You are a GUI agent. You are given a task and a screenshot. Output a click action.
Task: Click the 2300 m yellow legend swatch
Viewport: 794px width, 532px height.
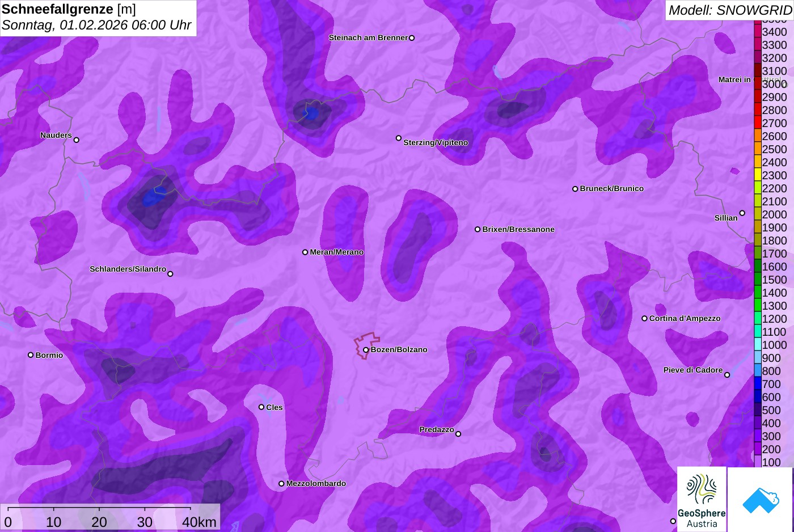pyautogui.click(x=758, y=175)
